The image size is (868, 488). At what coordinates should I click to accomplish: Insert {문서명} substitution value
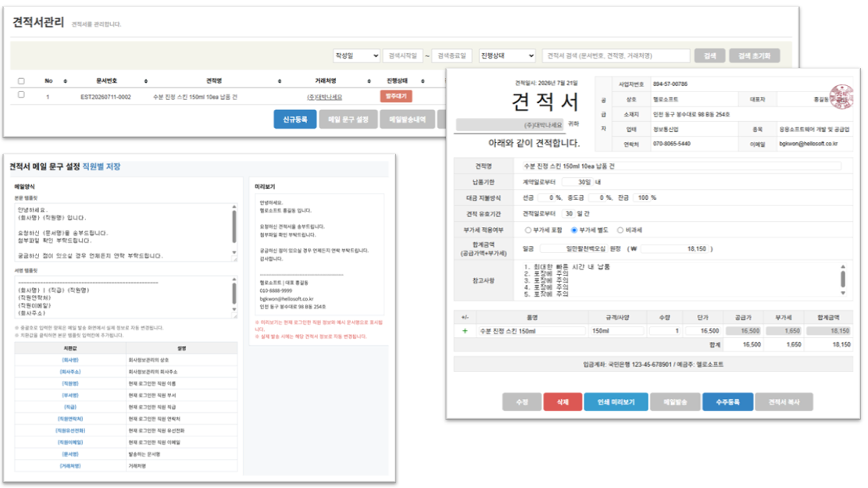pyautogui.click(x=70, y=454)
